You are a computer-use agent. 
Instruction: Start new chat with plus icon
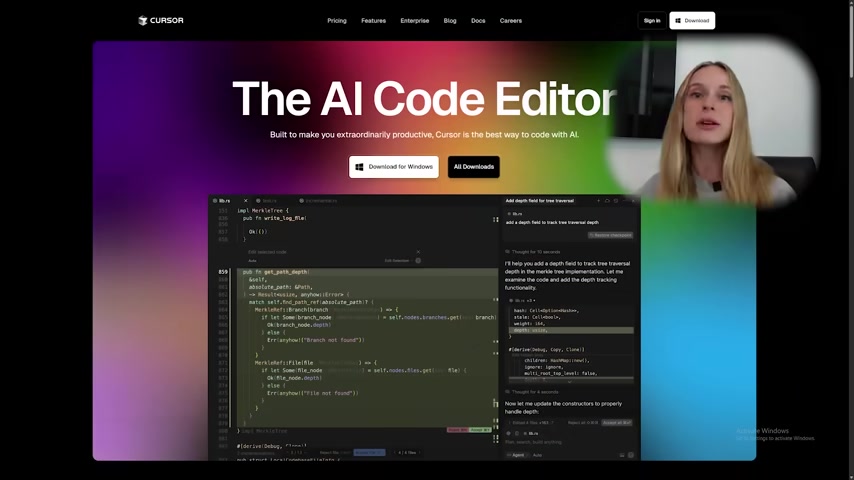(598, 200)
